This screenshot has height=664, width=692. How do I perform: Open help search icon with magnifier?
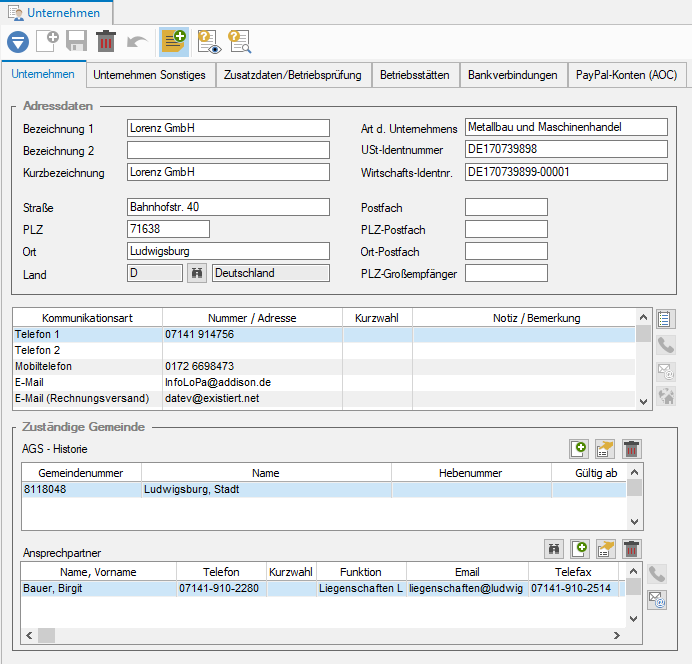point(240,42)
